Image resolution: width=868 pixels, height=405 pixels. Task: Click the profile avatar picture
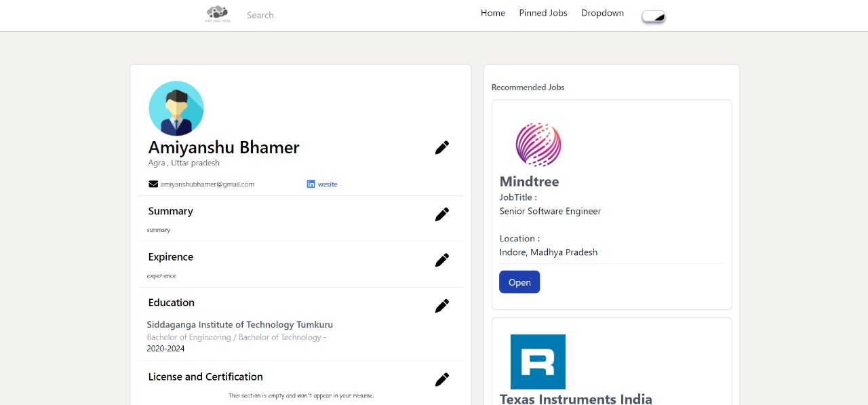pyautogui.click(x=176, y=109)
